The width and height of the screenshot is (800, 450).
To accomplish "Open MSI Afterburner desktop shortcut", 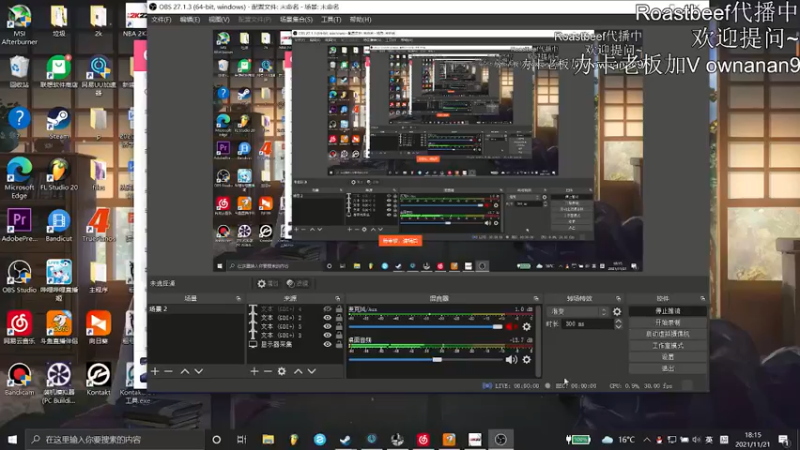I will point(19,24).
